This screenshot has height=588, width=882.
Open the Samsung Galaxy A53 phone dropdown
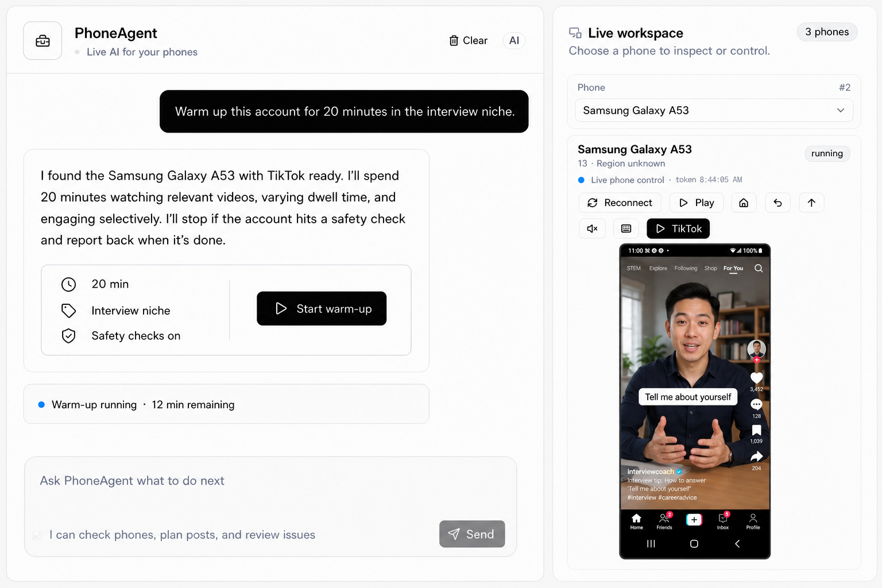pyautogui.click(x=714, y=110)
